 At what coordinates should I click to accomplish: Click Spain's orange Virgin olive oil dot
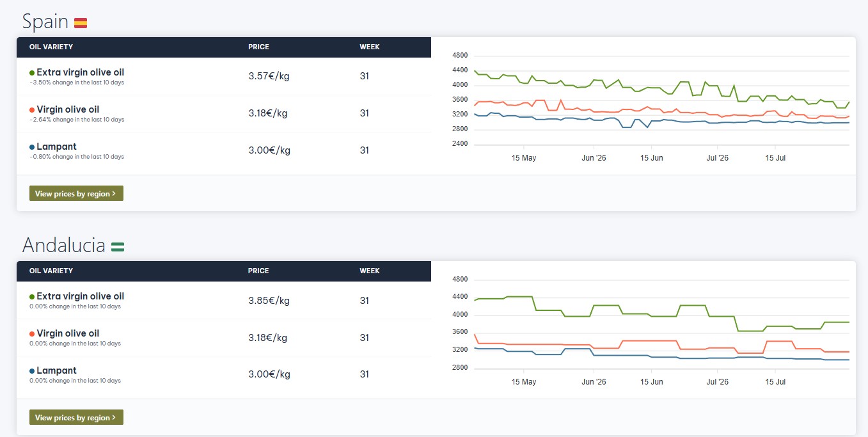click(32, 110)
